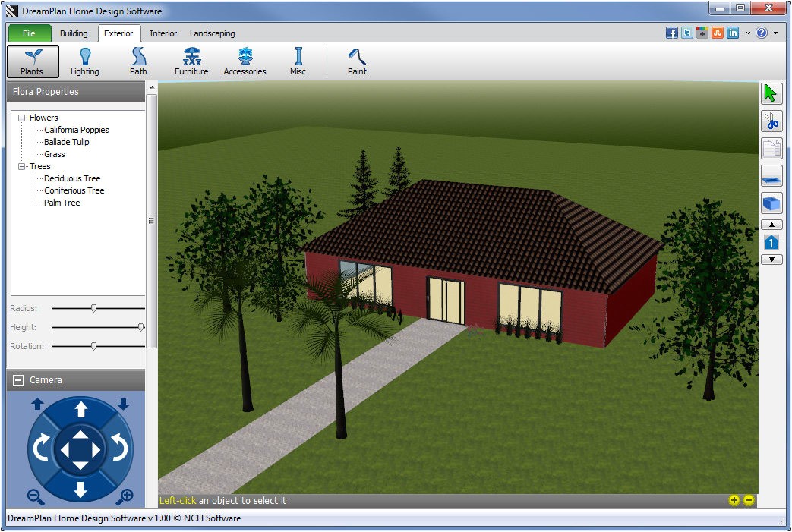The image size is (792, 532).
Task: Open the Furniture tool
Action: [x=191, y=61]
